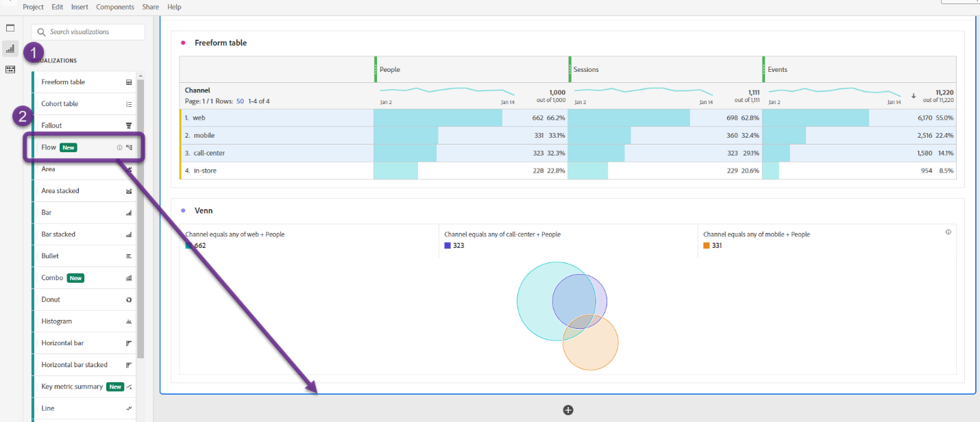Screen dimensions: 980x422
Task: Click the purple color dot beside Venn title
Action: pos(183,210)
